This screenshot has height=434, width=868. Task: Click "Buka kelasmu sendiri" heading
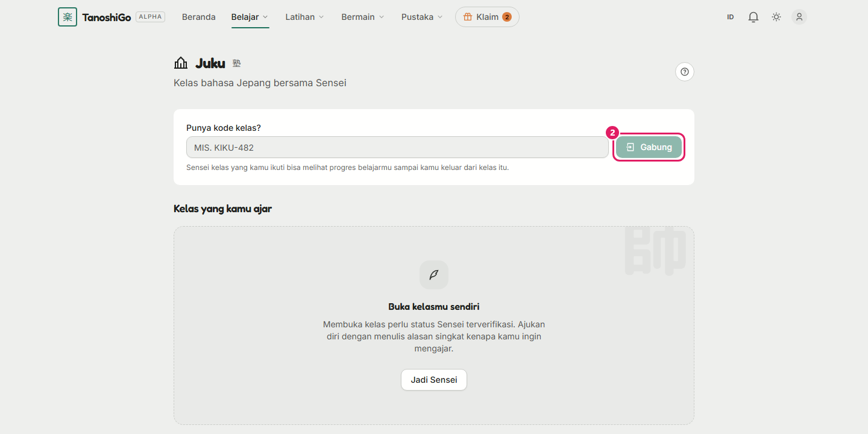(x=434, y=306)
